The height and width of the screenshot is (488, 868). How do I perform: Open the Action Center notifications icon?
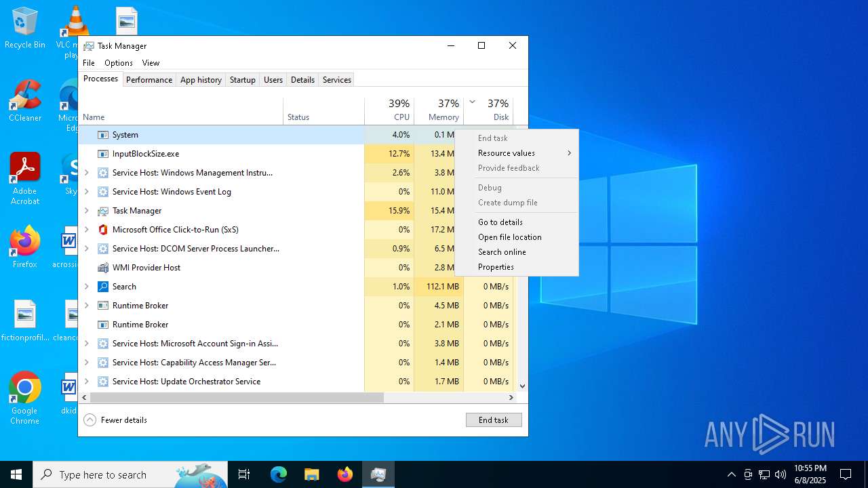click(846, 474)
